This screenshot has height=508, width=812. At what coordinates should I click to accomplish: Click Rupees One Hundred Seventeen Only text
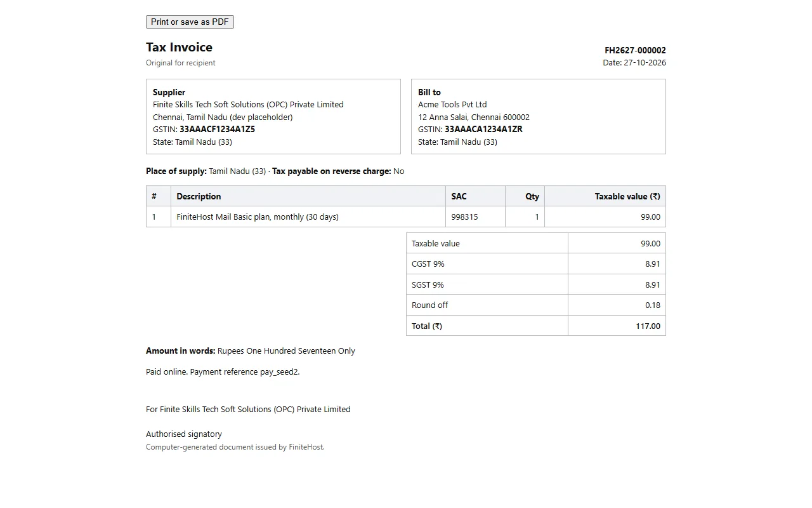pos(286,351)
